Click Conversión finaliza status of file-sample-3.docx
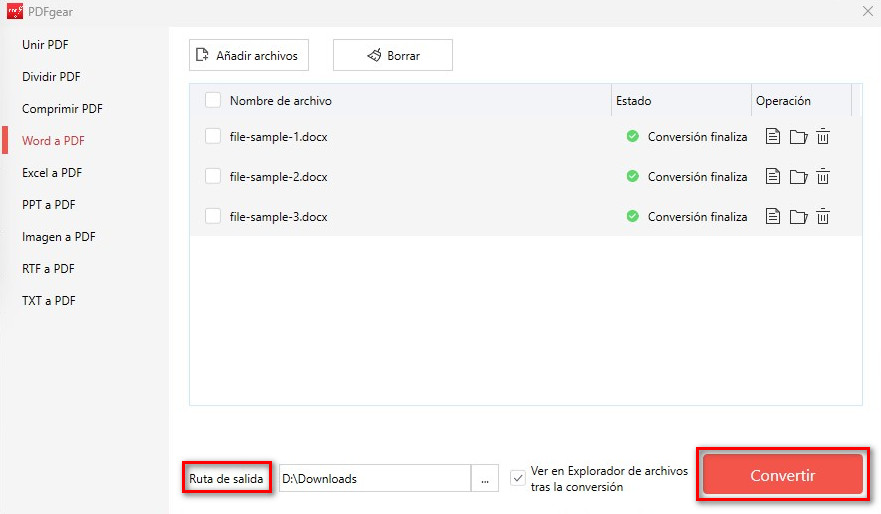Screen dimensions: 881x514 coord(697,216)
